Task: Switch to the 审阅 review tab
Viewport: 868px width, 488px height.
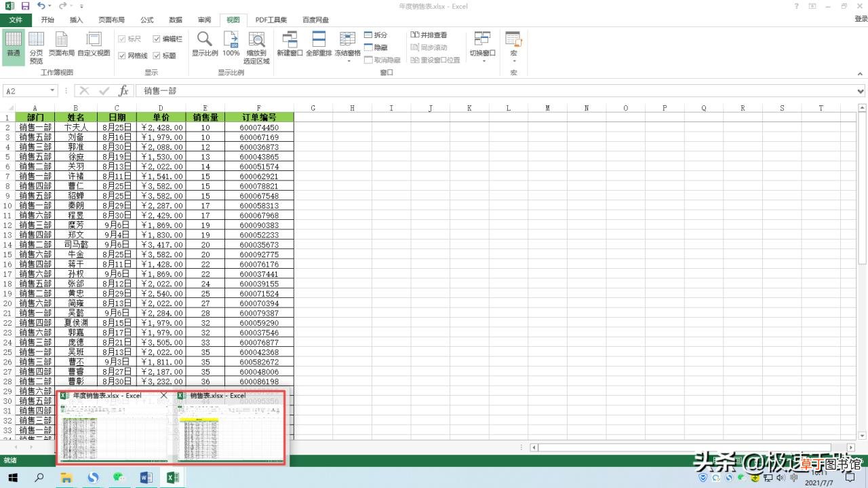Action: click(x=204, y=20)
